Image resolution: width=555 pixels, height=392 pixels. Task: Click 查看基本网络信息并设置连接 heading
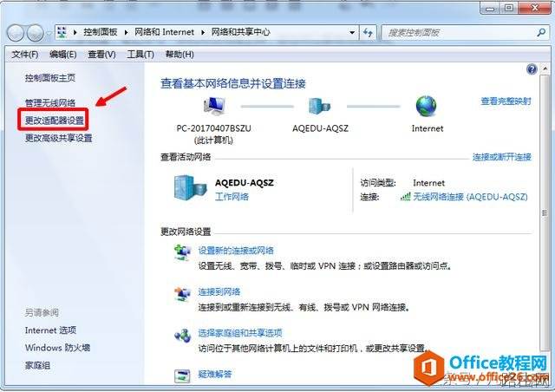[233, 83]
